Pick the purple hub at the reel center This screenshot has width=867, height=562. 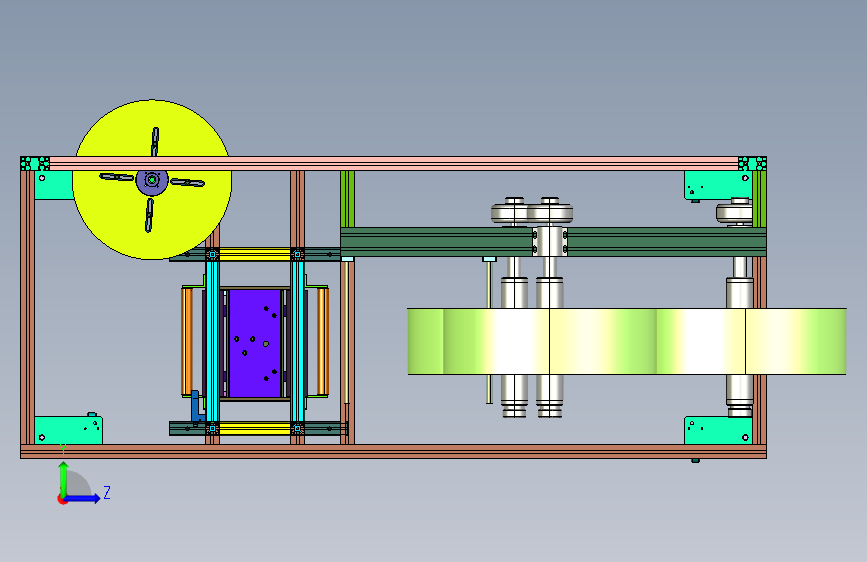pyautogui.click(x=152, y=180)
